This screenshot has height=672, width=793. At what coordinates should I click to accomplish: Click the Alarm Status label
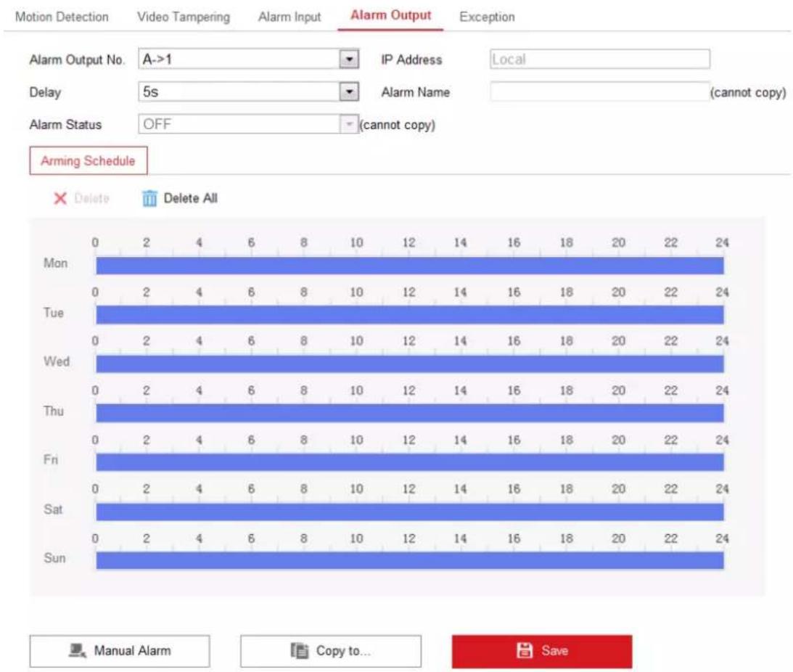click(65, 125)
